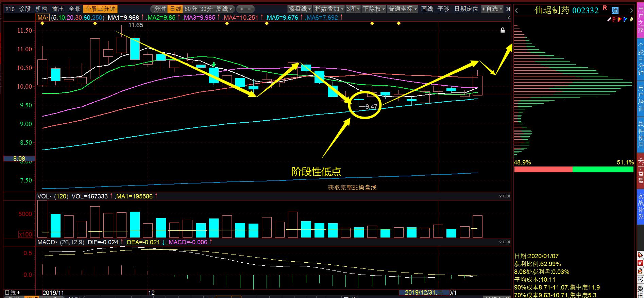Viewport: 644px width, 298px height.
Task: Close the VOL panel
Action: (x=509, y=196)
